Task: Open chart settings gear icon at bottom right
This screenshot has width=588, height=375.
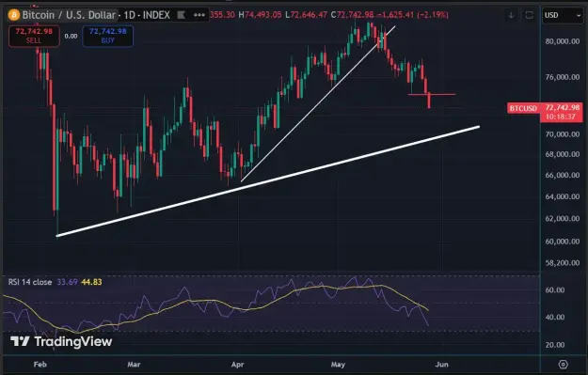Action: coord(563,364)
